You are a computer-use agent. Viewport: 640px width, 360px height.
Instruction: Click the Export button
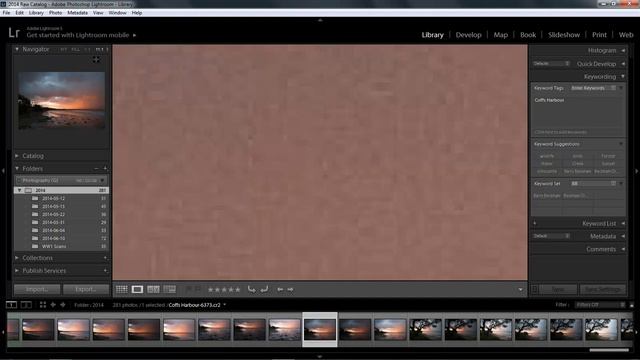(86, 289)
